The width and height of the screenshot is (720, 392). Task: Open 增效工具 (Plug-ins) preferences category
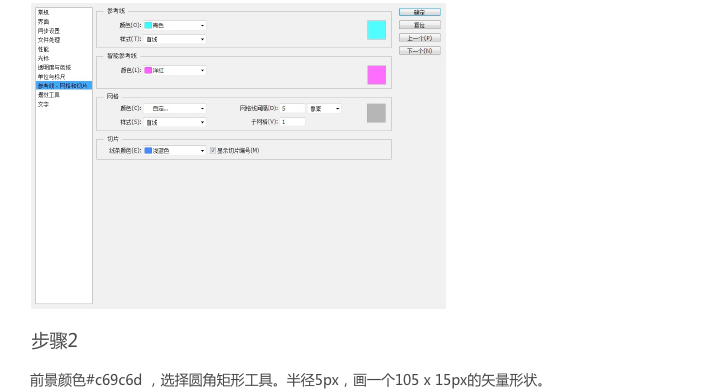(49, 95)
